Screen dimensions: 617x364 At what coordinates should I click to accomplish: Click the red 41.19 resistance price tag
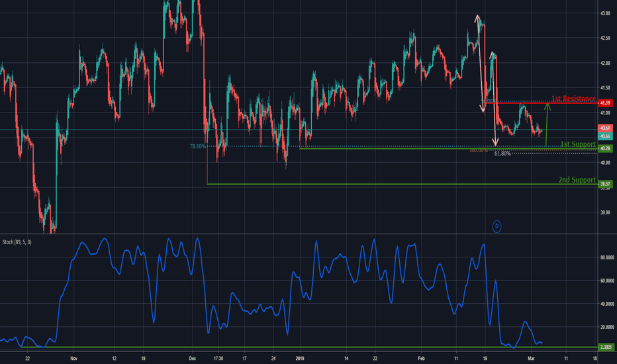pyautogui.click(x=605, y=103)
